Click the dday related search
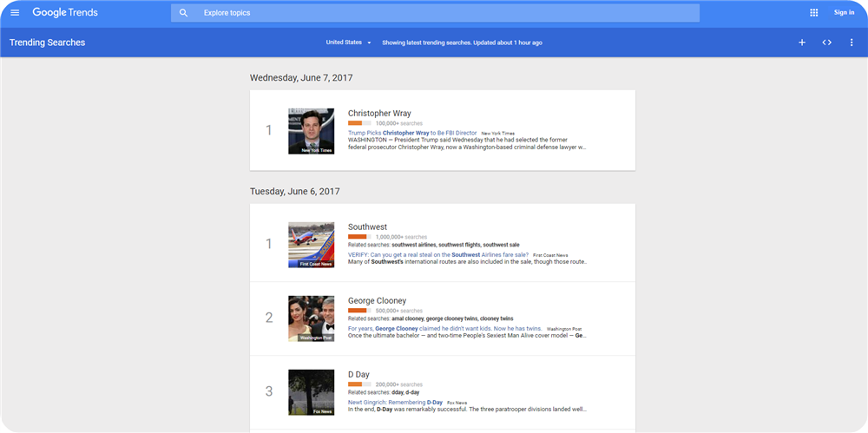This screenshot has width=868, height=433. point(398,392)
